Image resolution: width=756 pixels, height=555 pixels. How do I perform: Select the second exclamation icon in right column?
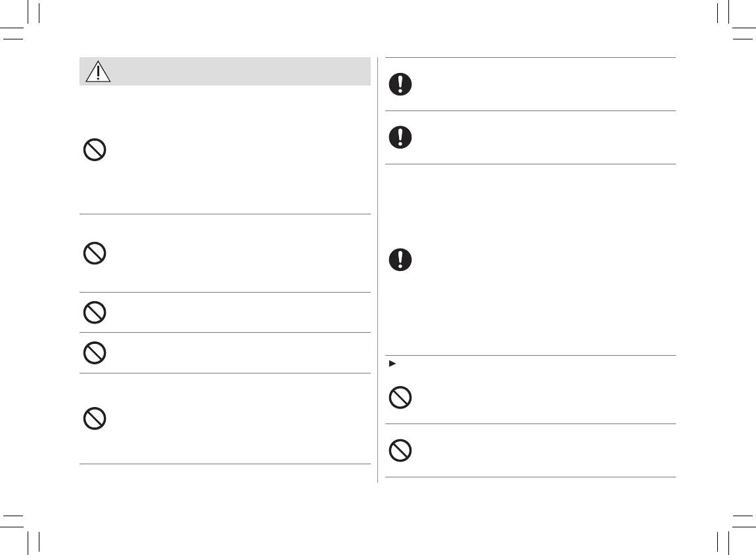[x=400, y=137]
